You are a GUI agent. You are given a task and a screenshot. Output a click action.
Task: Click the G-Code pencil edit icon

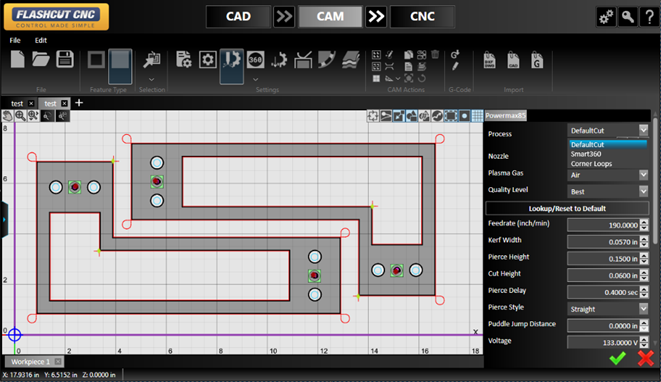click(455, 66)
